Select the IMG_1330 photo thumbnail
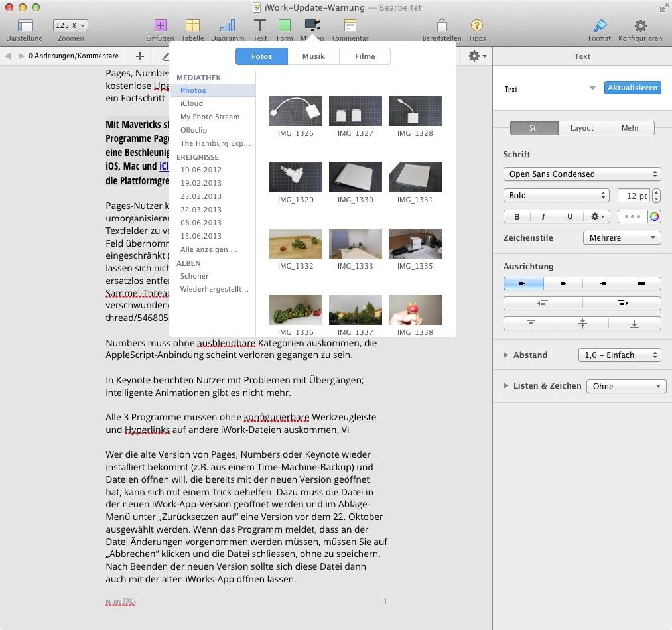 356,178
